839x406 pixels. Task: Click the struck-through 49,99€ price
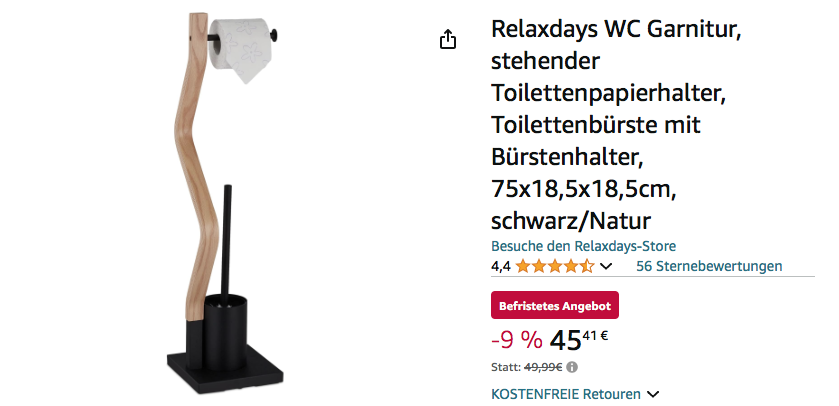(543, 367)
